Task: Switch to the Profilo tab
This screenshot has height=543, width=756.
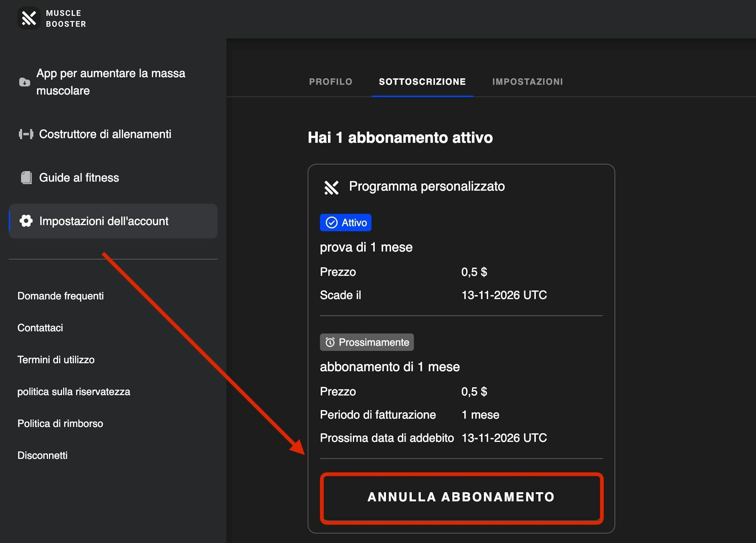Action: pos(330,82)
